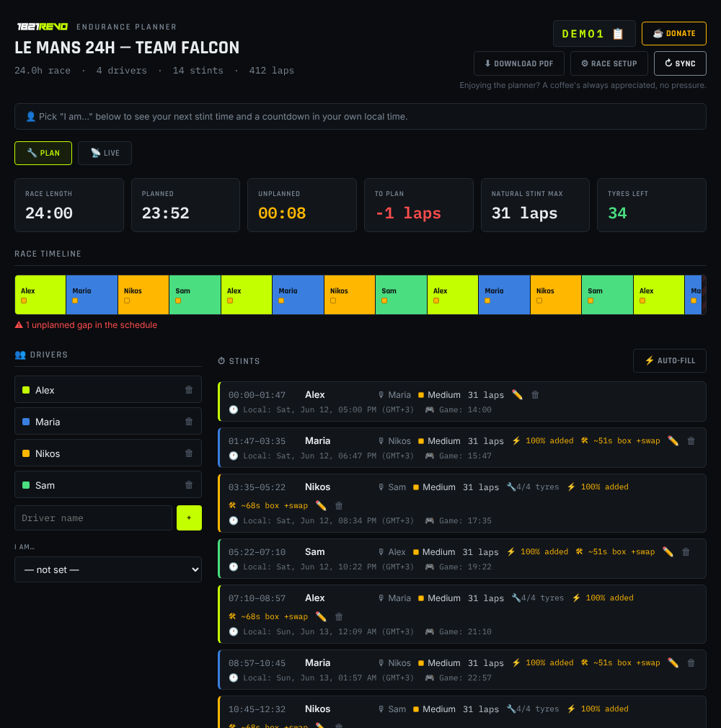The height and width of the screenshot is (728, 721).
Task: Edit the 00:00-01:47 Alex stint pencil
Action: pyautogui.click(x=517, y=395)
